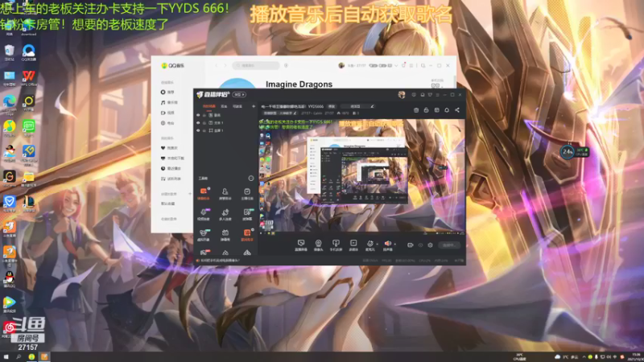Open the first orange toolbox tool
Screen dimensions: 644x362
[x=204, y=193]
